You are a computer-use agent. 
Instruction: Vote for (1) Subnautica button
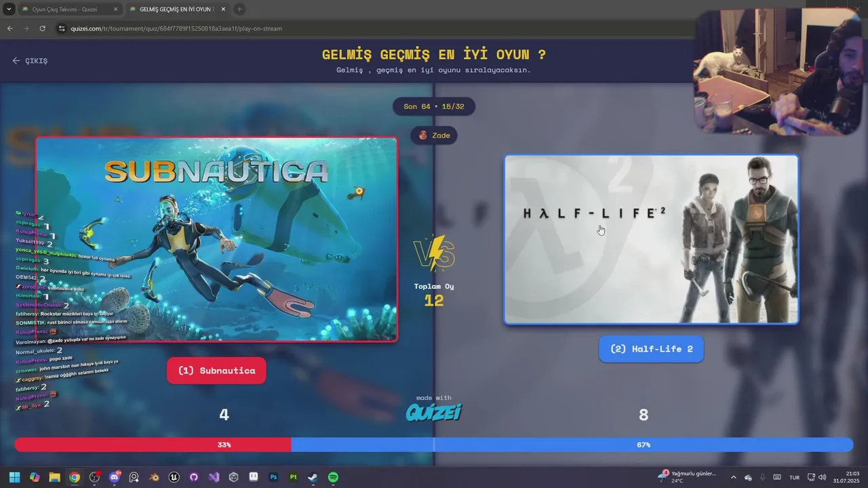(216, 371)
